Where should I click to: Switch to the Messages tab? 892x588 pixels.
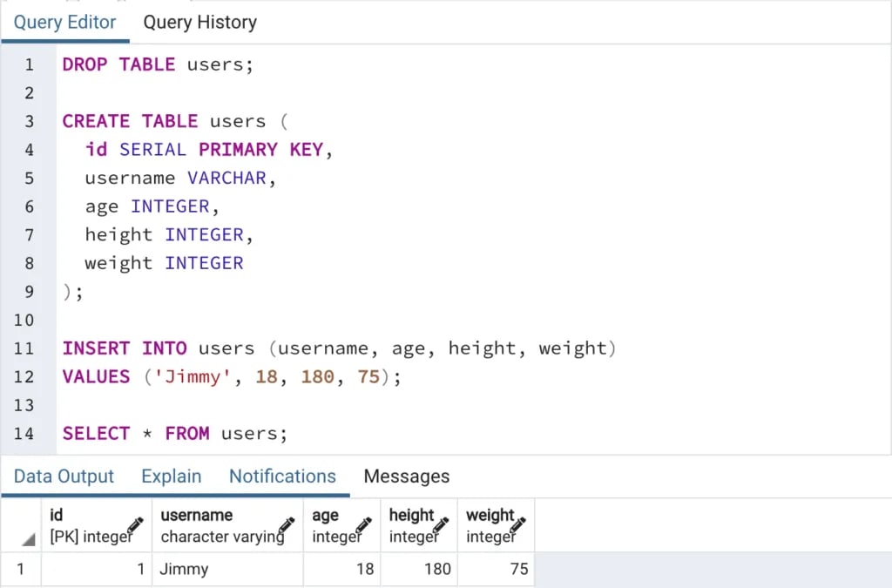point(406,476)
